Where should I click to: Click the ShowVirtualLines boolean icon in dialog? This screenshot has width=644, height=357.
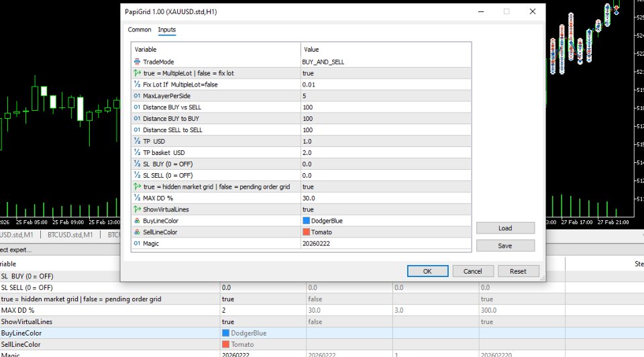click(x=137, y=209)
